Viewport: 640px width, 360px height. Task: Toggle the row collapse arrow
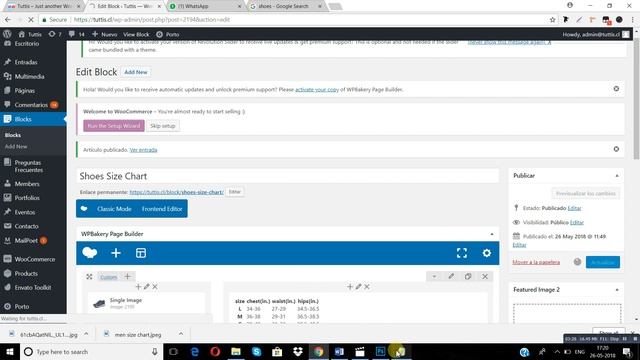tap(434, 276)
